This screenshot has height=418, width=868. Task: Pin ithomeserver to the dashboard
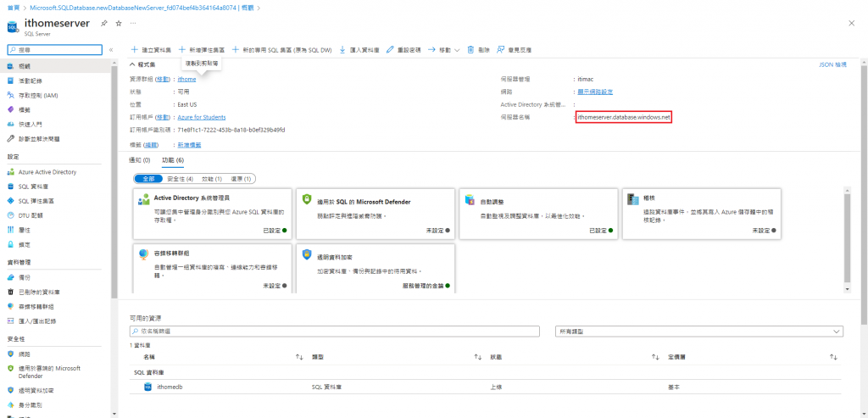point(103,23)
